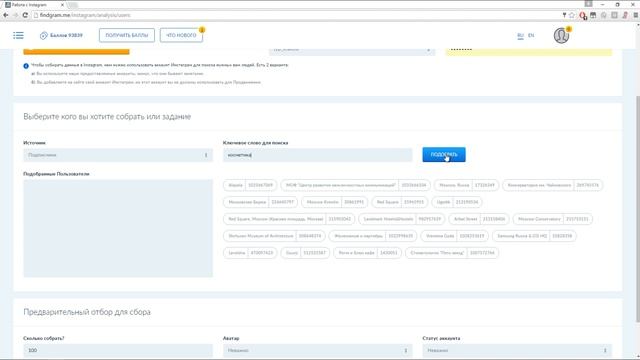Click the points tag icon beside Баллы
The image size is (640, 360).
point(43,36)
